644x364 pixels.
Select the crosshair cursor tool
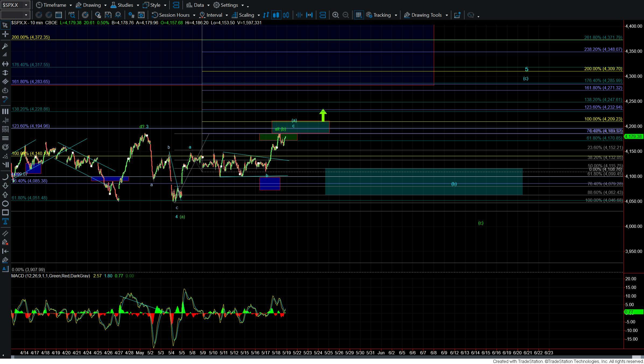(x=5, y=34)
